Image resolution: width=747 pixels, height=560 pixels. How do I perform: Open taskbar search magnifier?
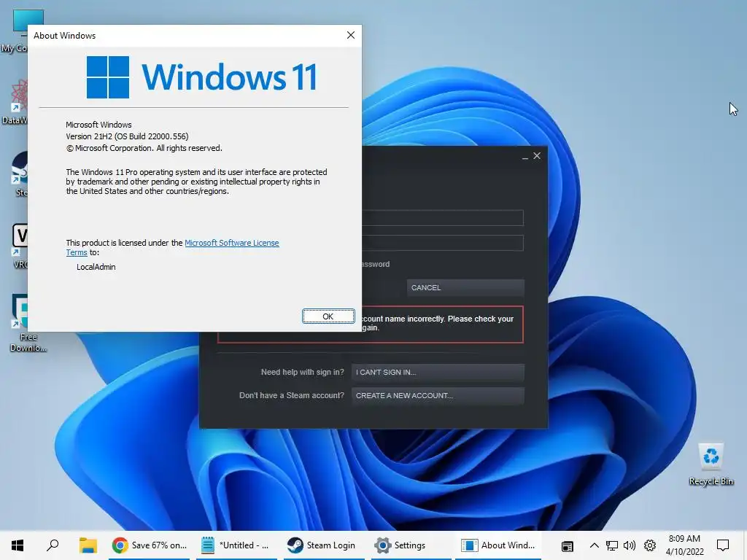tap(53, 545)
